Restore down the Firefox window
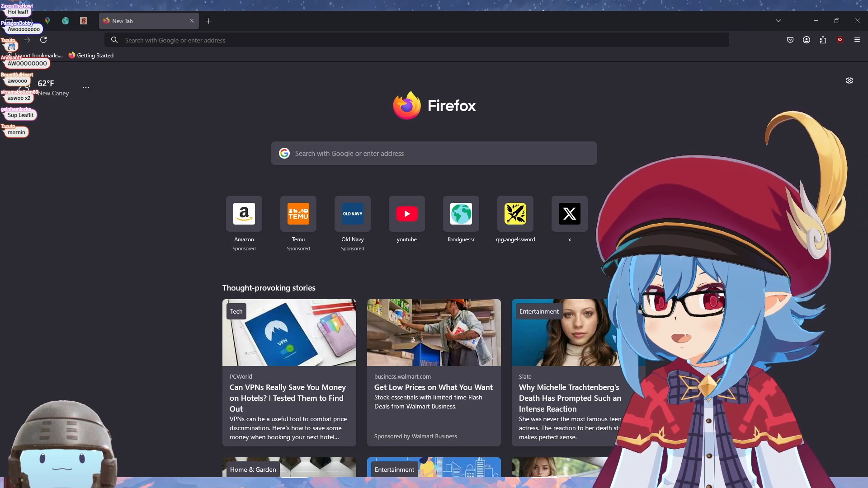 (x=837, y=21)
